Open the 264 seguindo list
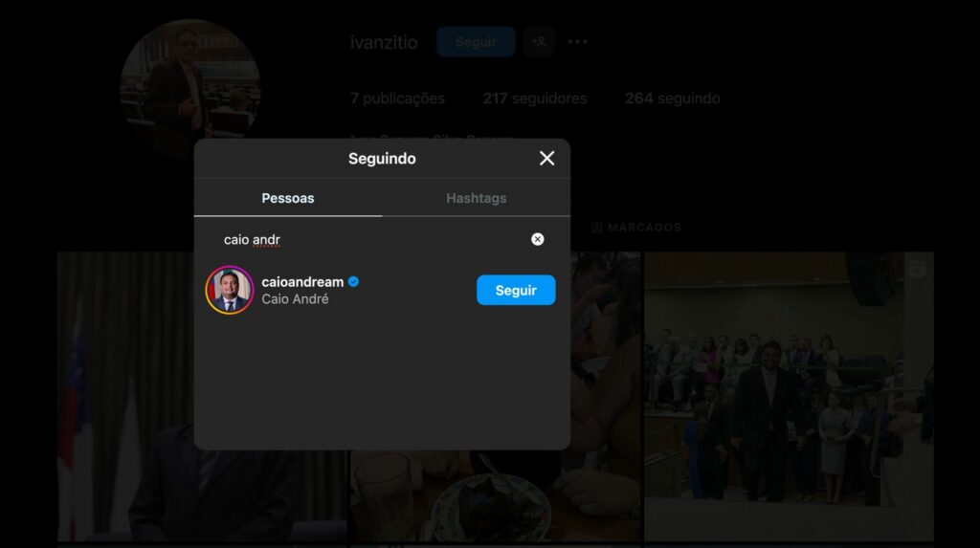This screenshot has height=548, width=980. point(672,99)
